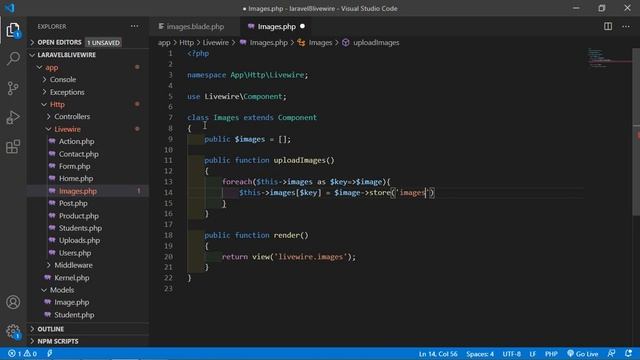The width and height of the screenshot is (640, 360).
Task: Collapse the LARAVEL8LIVEWIRE root folder
Action: [88, 55]
